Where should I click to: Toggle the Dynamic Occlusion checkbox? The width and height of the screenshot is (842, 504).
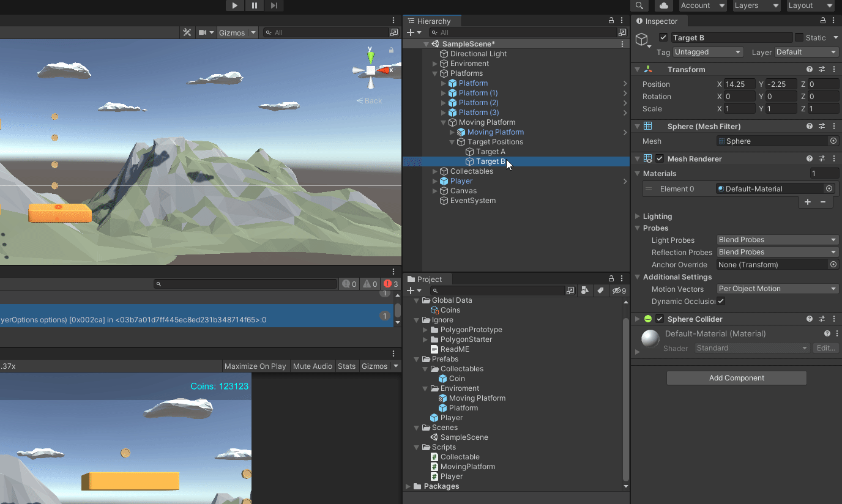coord(721,301)
